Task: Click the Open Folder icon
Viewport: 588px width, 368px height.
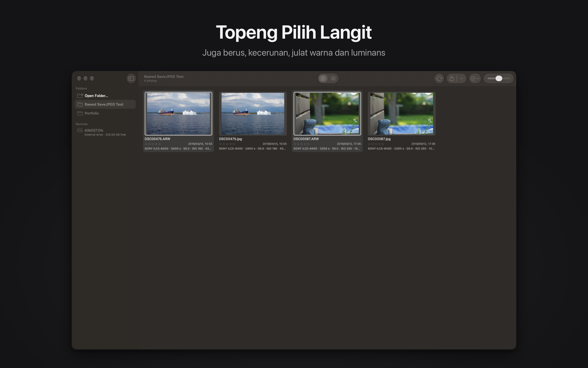Action: [x=80, y=95]
